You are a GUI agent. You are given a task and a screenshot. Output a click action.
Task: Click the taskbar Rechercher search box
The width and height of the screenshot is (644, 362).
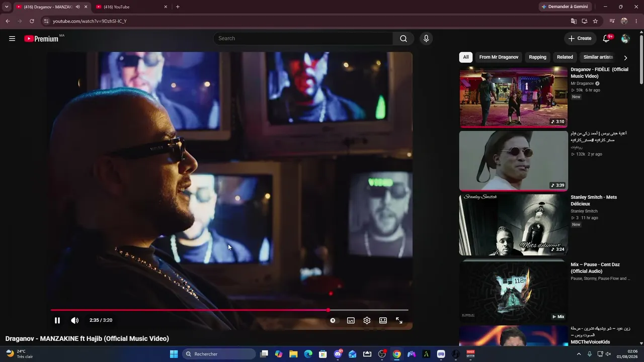point(219,354)
